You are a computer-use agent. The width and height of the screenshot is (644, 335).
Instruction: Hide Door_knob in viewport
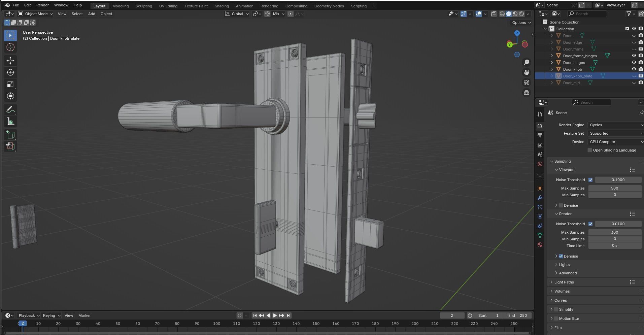[634, 69]
